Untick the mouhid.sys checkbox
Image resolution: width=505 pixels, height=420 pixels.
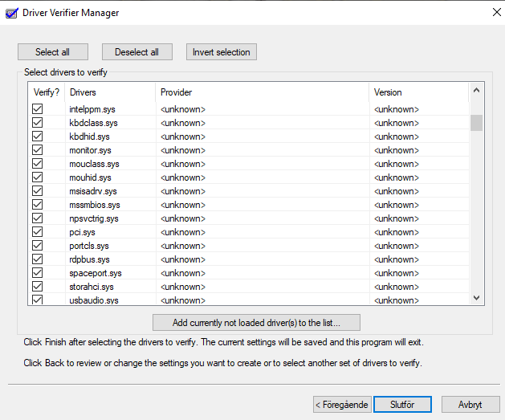38,177
